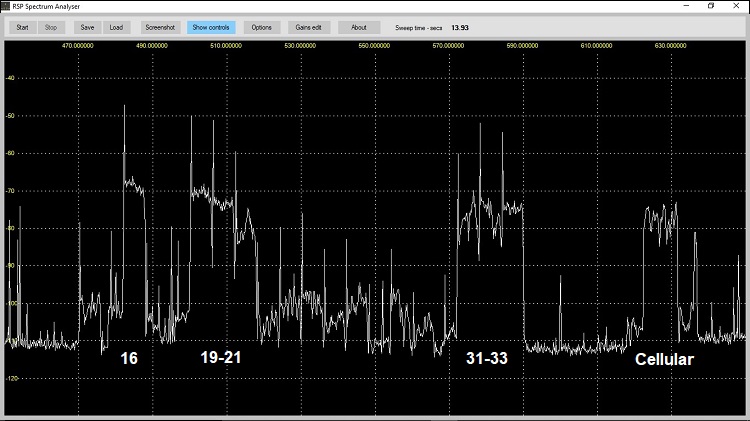Take a capture with the Screenshot button
This screenshot has height=421, width=750.
pyautogui.click(x=159, y=27)
